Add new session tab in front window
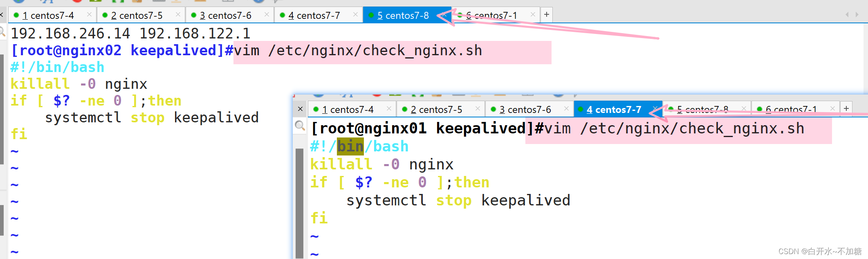Image resolution: width=868 pixels, height=259 pixels. point(846,108)
